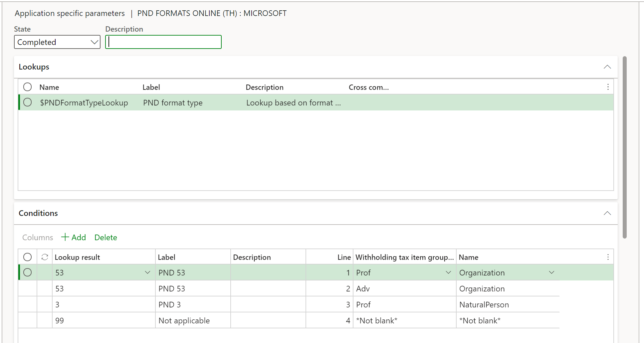The image size is (644, 343).
Task: Click the Lookups section title
Action: pos(34,67)
